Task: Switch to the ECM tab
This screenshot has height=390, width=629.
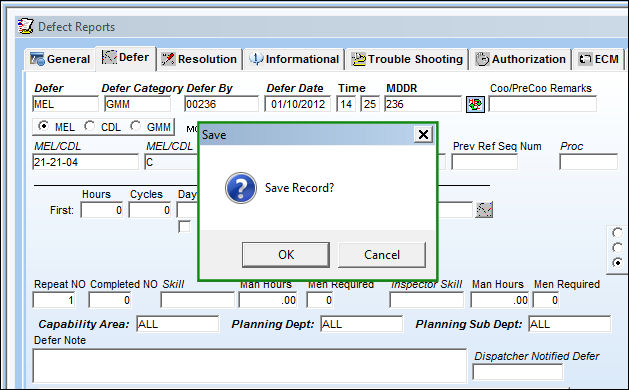Action: [599, 59]
